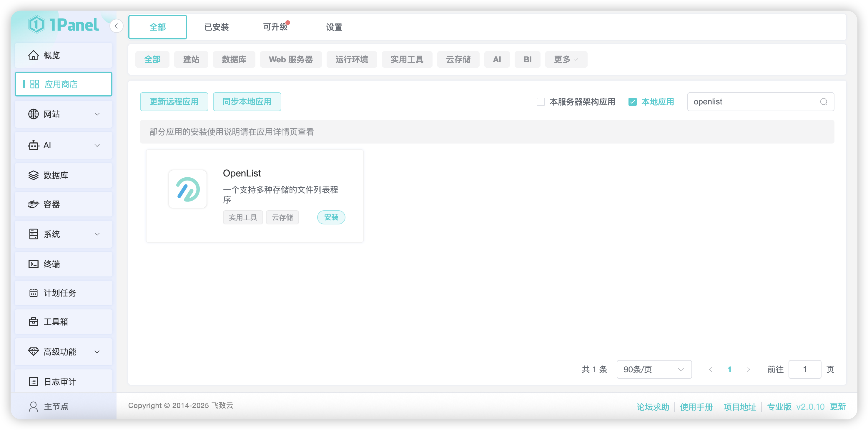The image size is (868, 430).
Task: Enable the 本服务器架构应用 checkbox
Action: pyautogui.click(x=541, y=101)
